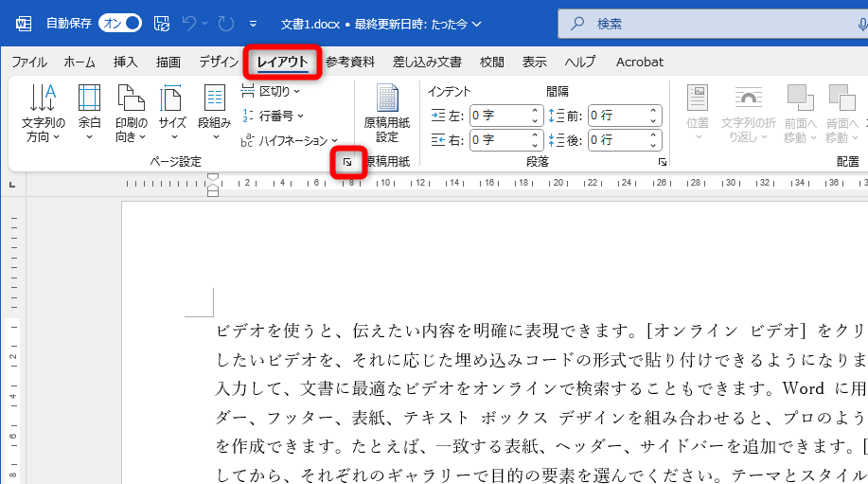Click the spacing 前 field

click(618, 116)
